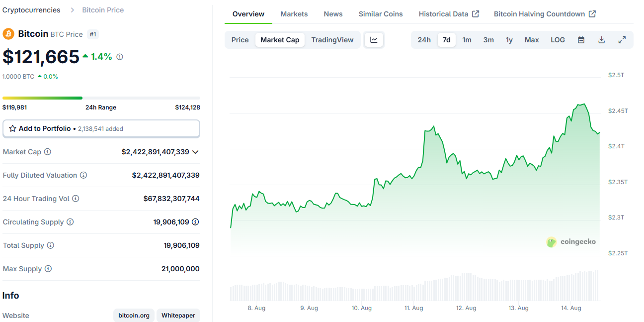644x322 pixels.
Task: Download chart data icon
Action: pyautogui.click(x=601, y=40)
